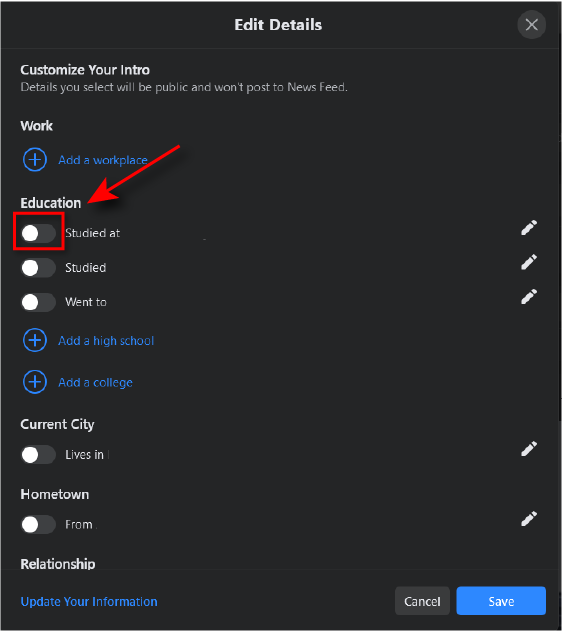
Task: Toggle the 'Lives in' current city switch
Action: tap(38, 455)
